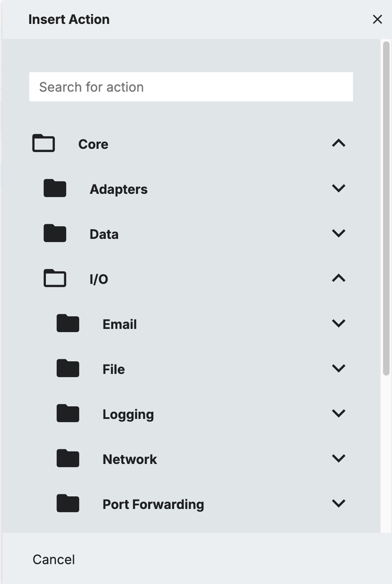Expand the Adapters chevron

click(x=338, y=188)
